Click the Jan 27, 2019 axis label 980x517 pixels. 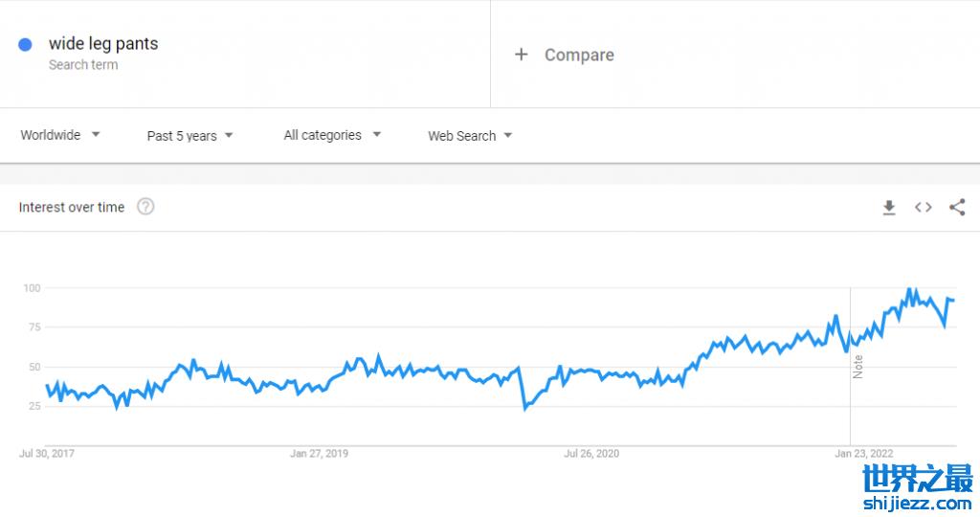(319, 454)
